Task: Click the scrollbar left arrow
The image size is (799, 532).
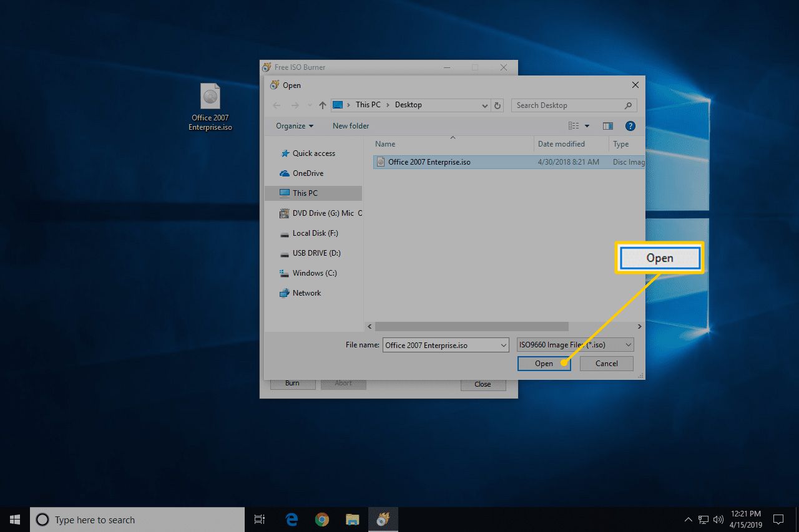Action: (370, 327)
